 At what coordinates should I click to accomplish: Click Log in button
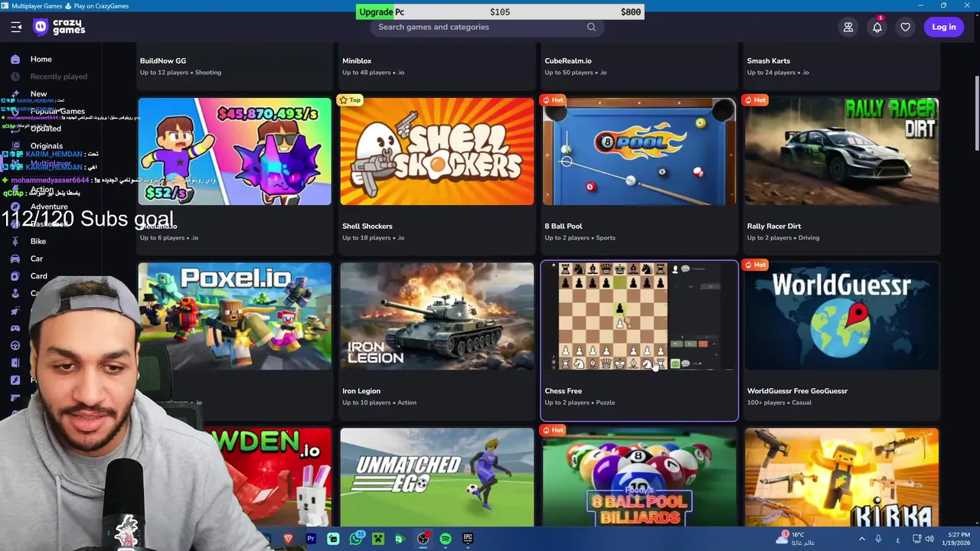943,27
